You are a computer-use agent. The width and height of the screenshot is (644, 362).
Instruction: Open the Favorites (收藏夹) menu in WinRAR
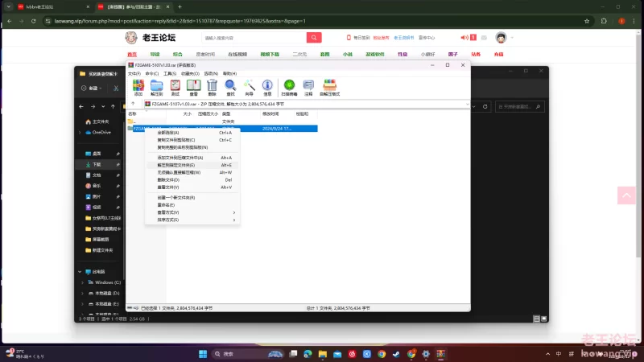(x=190, y=73)
